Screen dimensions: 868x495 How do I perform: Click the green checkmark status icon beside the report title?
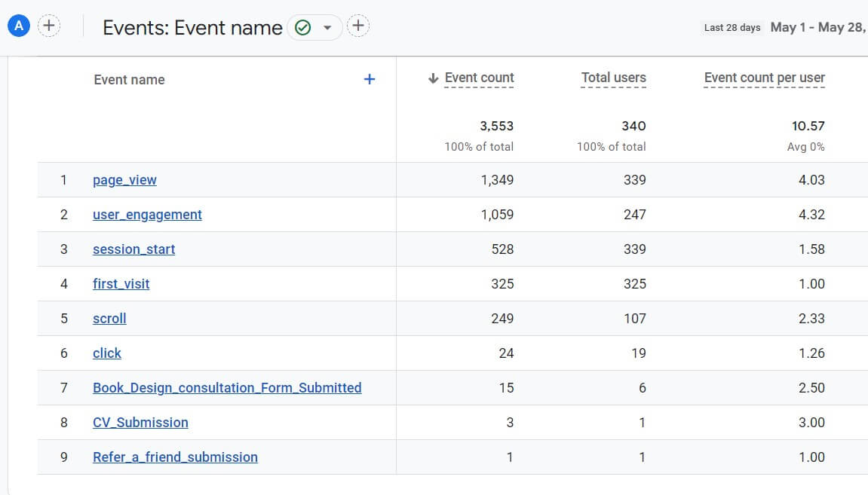pos(303,28)
